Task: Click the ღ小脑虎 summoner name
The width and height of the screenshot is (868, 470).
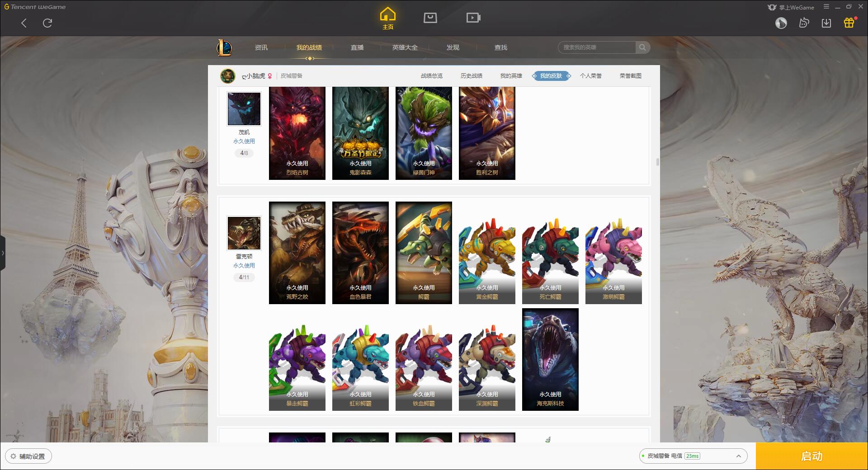Action: coord(254,76)
